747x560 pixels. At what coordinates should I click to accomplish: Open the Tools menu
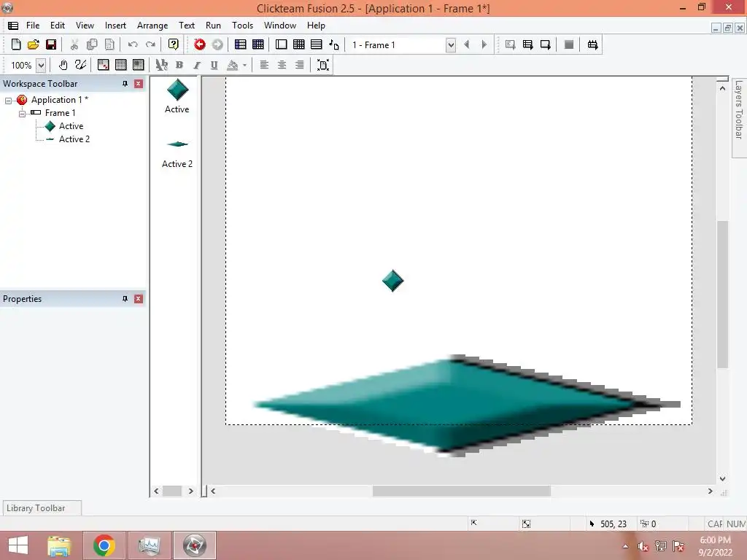[242, 26]
